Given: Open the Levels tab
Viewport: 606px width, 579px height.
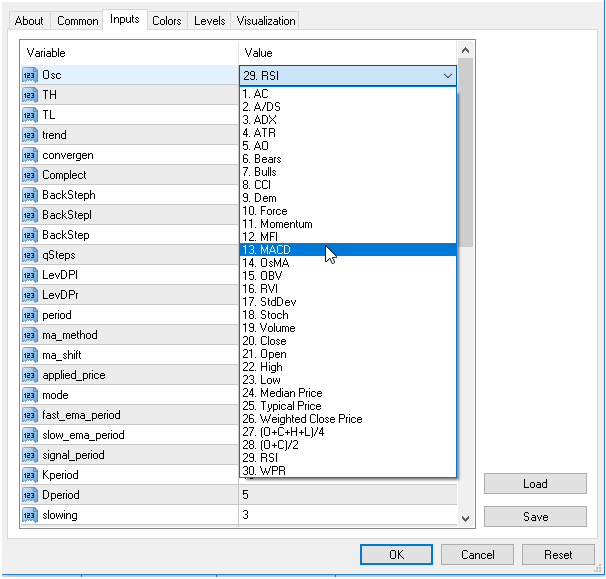Looking at the screenshot, I should coord(210,20).
